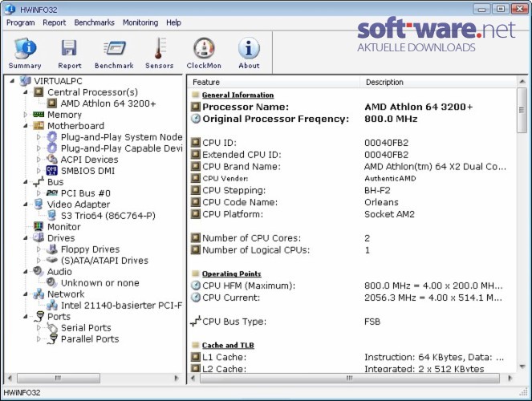Screen dimensions: 532x401
Task: Open the Help menu
Action: pos(173,22)
